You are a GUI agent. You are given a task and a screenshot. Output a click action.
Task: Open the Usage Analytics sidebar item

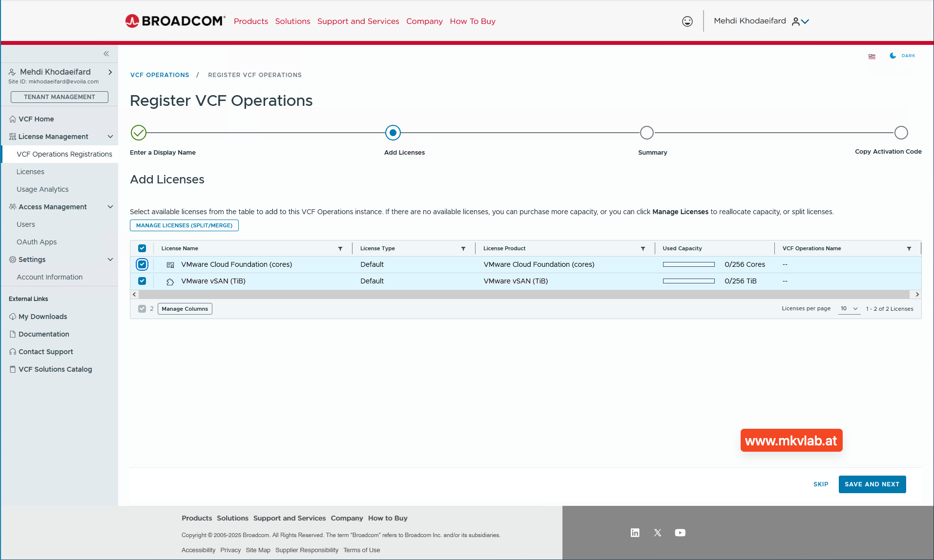click(42, 189)
